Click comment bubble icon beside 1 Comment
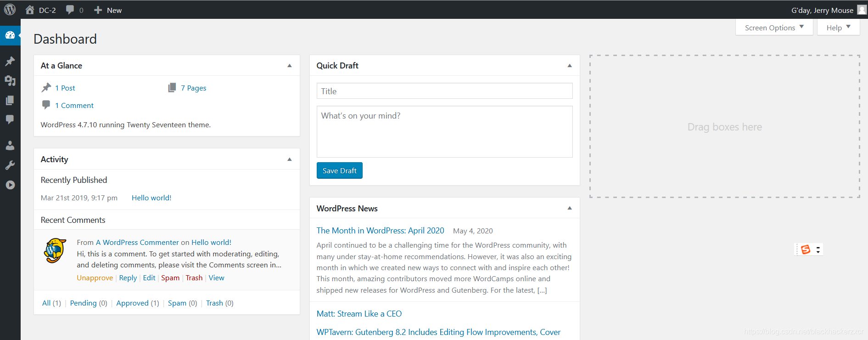 (x=46, y=105)
